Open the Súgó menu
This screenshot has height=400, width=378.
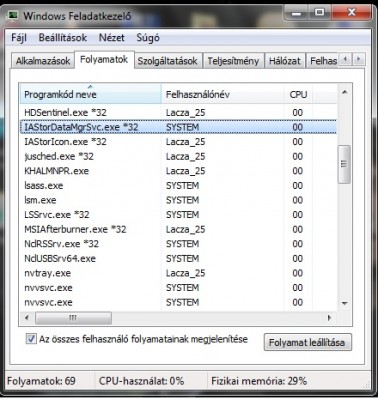tap(148, 37)
